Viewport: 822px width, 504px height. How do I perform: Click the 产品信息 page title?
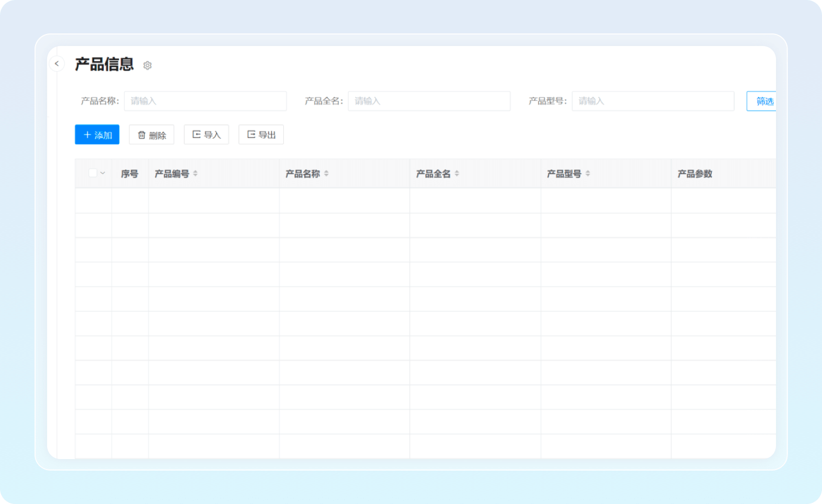(104, 65)
